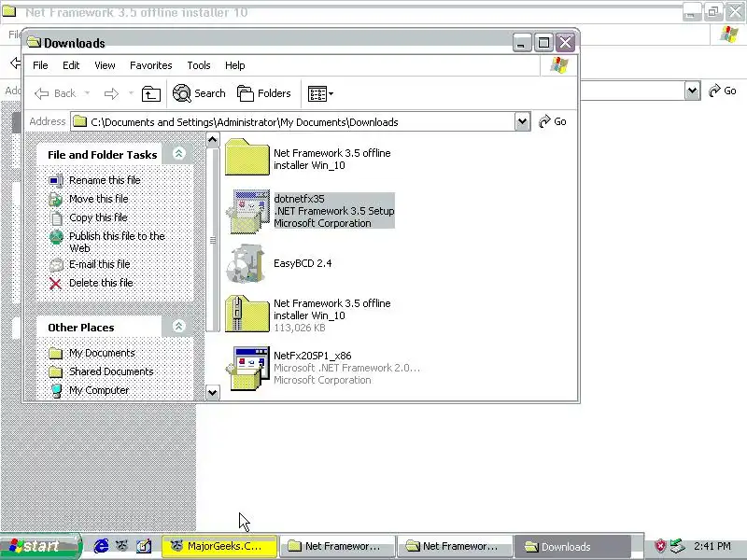Switch to the first Net Framewor... taskbar button

338,546
